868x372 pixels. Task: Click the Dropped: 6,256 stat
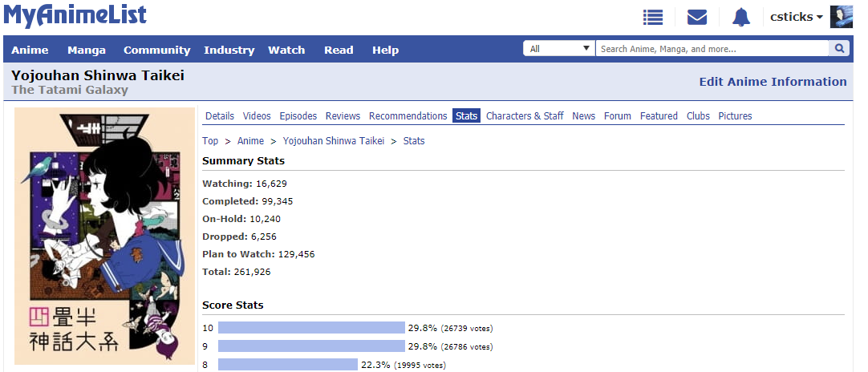tap(239, 237)
